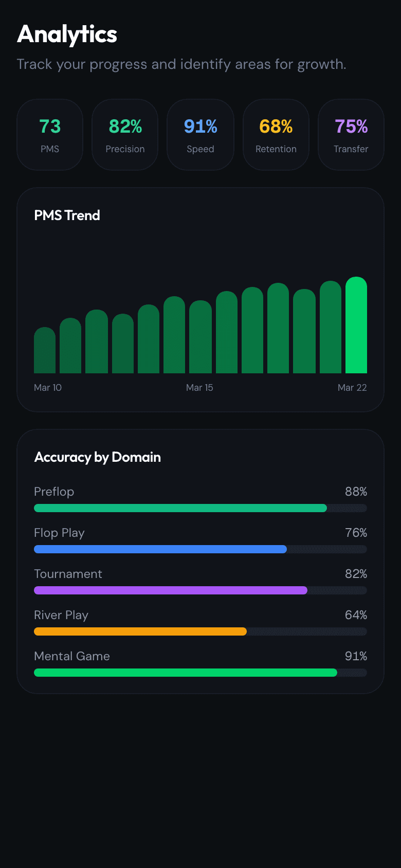Click the Mar 15 axis label
The width and height of the screenshot is (401, 868).
pyautogui.click(x=199, y=387)
